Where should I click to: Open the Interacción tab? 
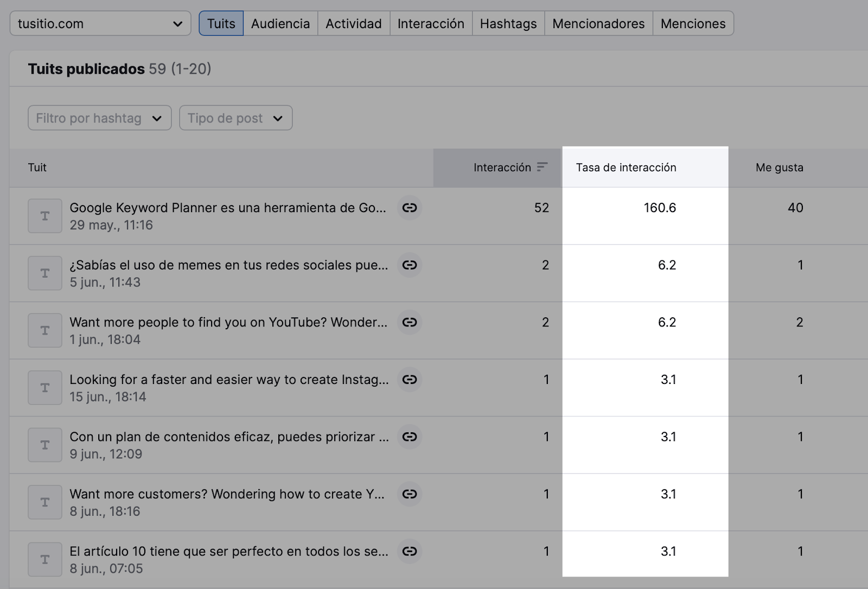[x=431, y=23]
